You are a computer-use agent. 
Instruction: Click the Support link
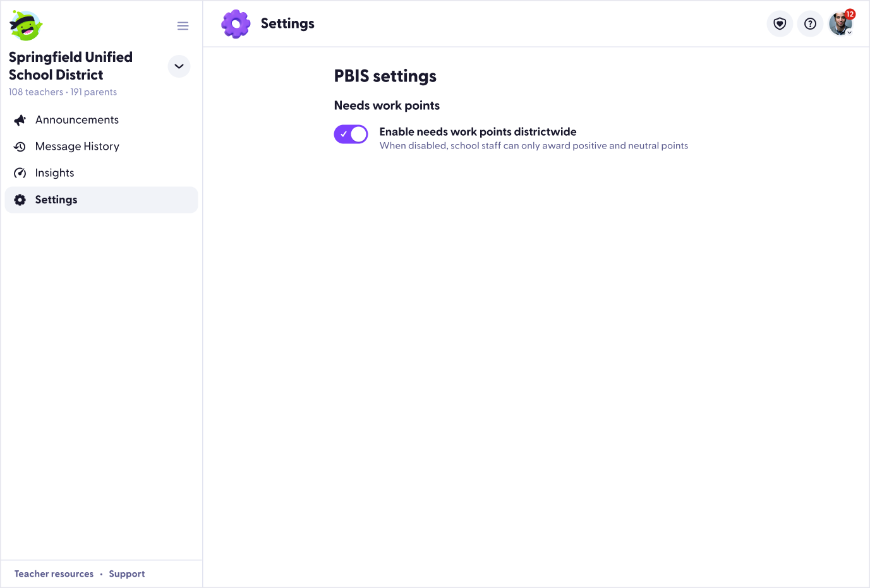coord(126,573)
